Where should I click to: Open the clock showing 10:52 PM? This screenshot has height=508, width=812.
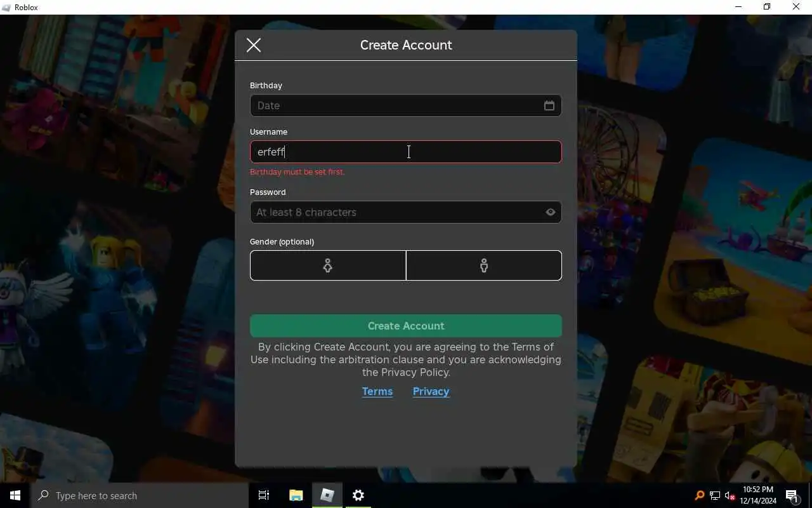coord(757,495)
